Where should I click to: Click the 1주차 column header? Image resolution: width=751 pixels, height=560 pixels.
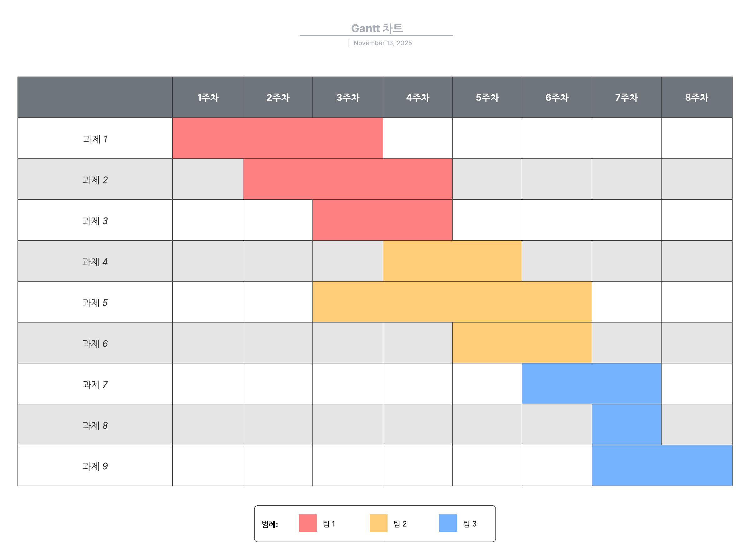tap(208, 97)
